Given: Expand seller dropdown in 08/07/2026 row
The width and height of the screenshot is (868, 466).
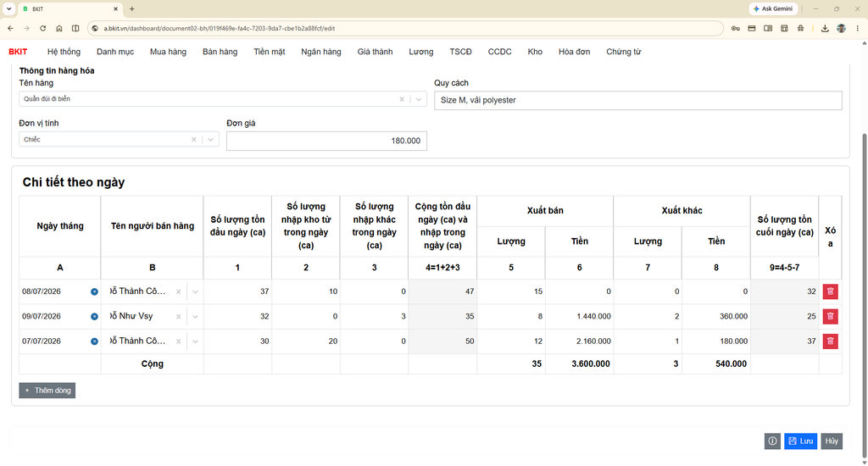Looking at the screenshot, I should point(195,291).
